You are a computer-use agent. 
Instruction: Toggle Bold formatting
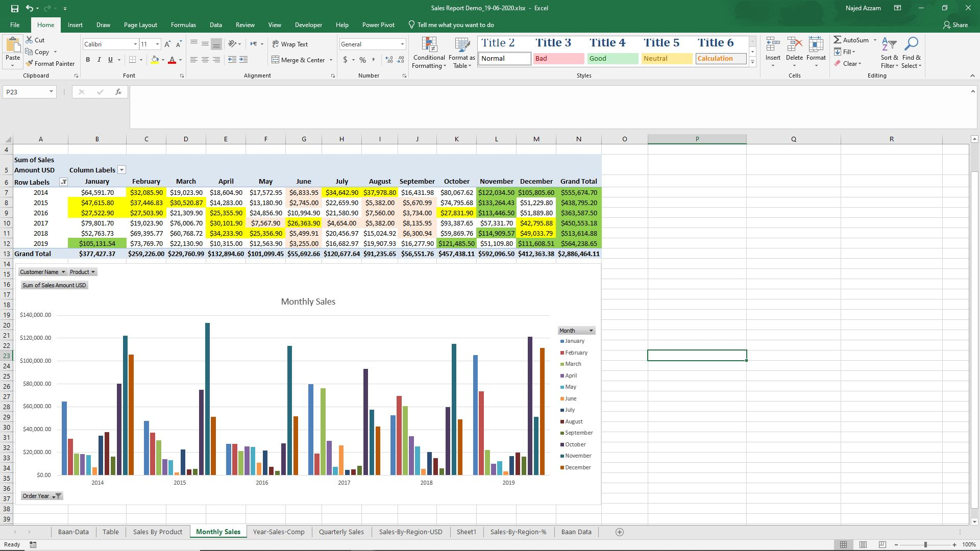pos(88,60)
